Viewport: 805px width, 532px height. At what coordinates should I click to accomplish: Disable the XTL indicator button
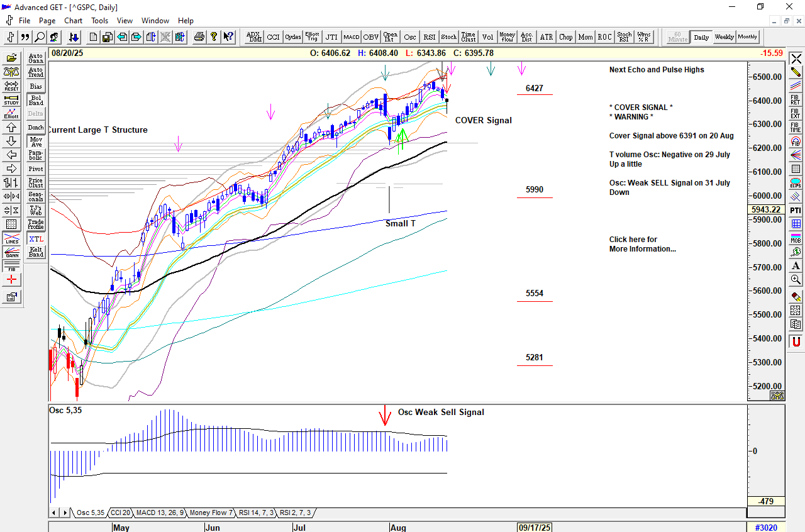pyautogui.click(x=36, y=239)
